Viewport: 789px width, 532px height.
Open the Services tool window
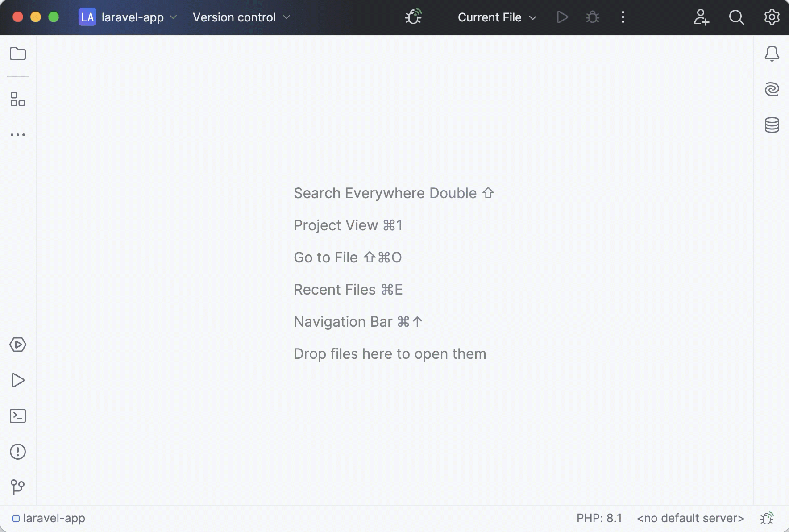coord(18,345)
